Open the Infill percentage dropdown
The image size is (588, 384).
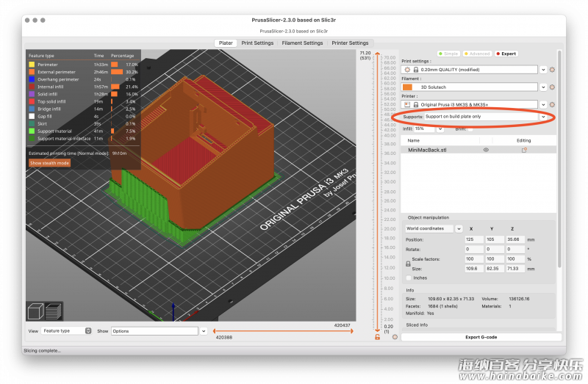click(440, 129)
